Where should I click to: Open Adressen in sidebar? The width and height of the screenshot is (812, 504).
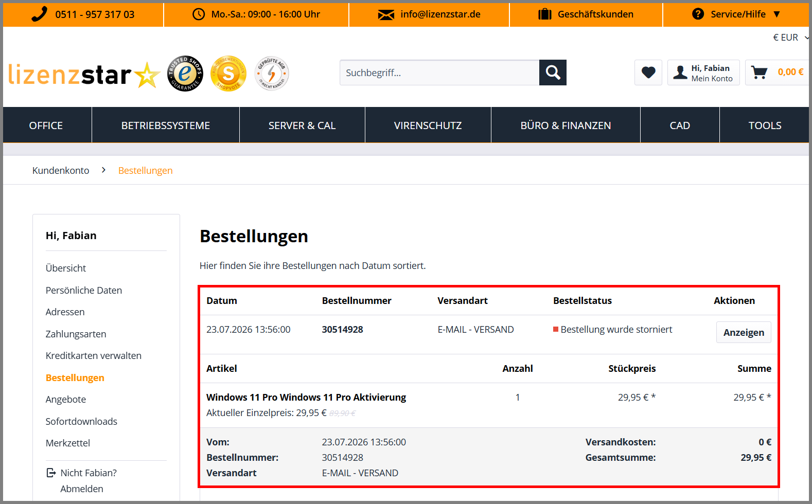click(65, 312)
